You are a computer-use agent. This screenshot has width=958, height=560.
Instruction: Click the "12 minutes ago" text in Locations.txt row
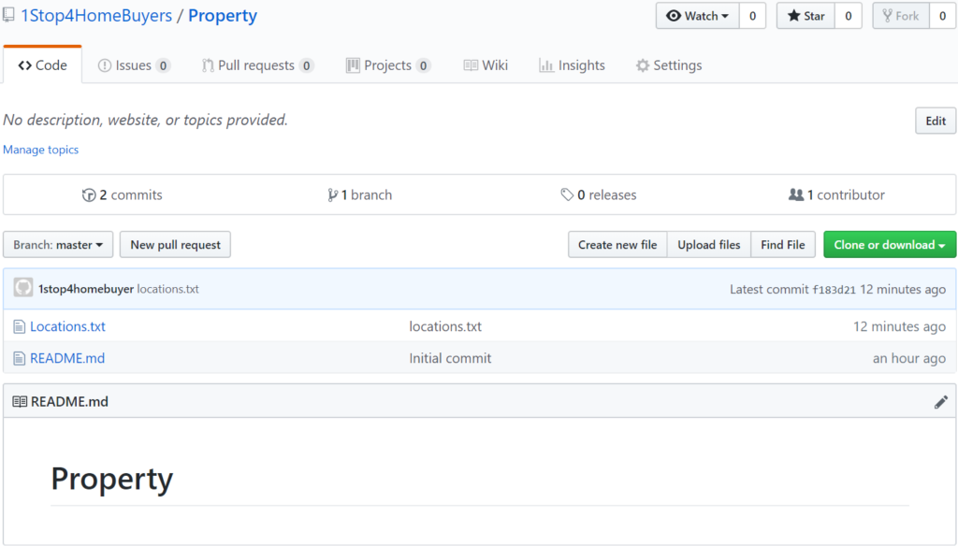[x=899, y=326]
